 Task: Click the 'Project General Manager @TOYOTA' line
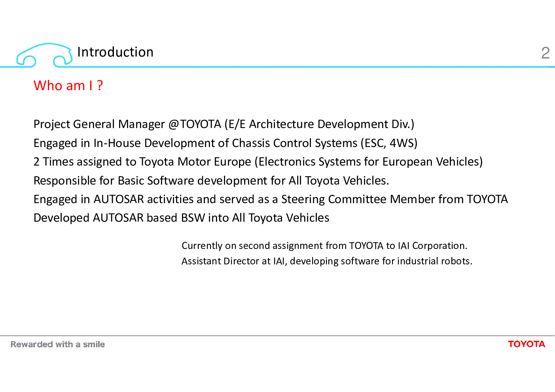[x=224, y=124]
